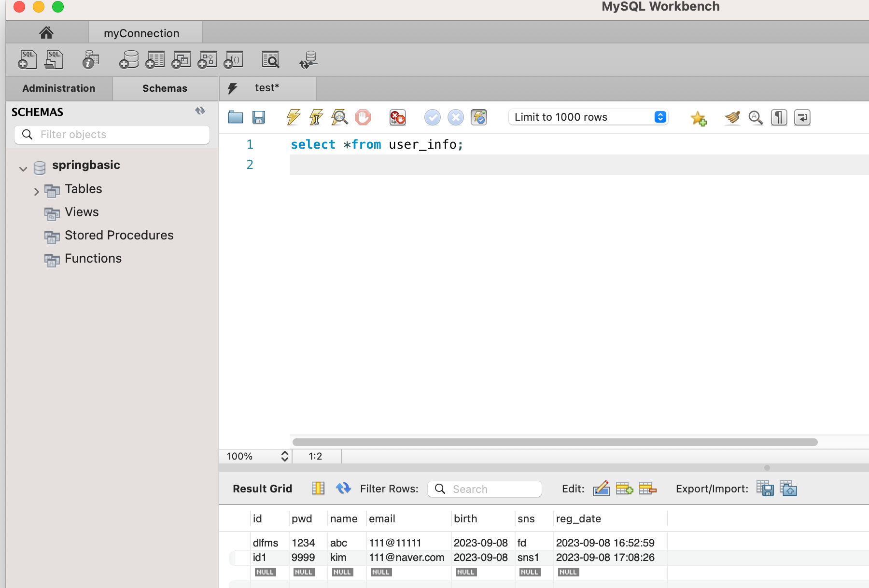
Task: Select the test* query tab
Action: coord(268,88)
